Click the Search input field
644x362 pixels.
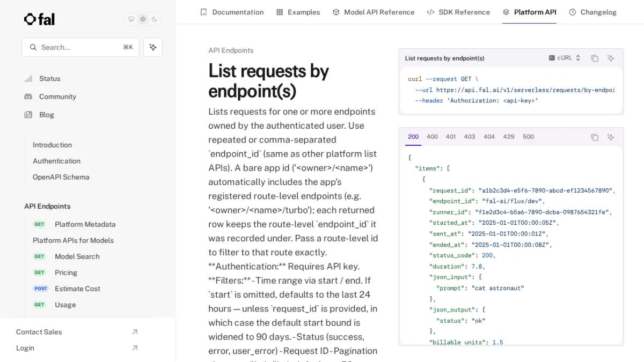coord(80,47)
